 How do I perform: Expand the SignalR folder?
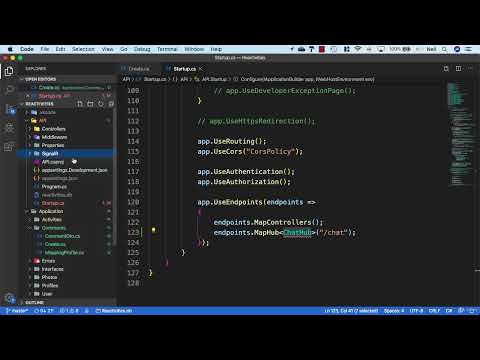click(x=65, y=154)
